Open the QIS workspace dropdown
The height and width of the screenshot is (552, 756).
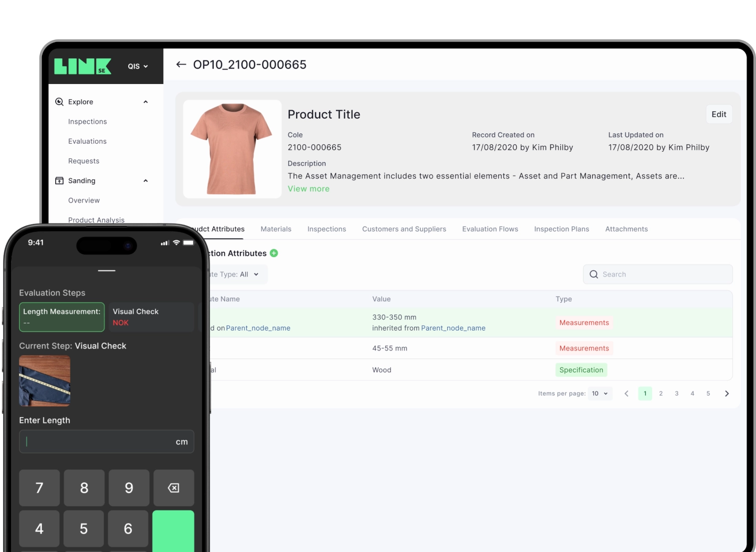coord(137,66)
